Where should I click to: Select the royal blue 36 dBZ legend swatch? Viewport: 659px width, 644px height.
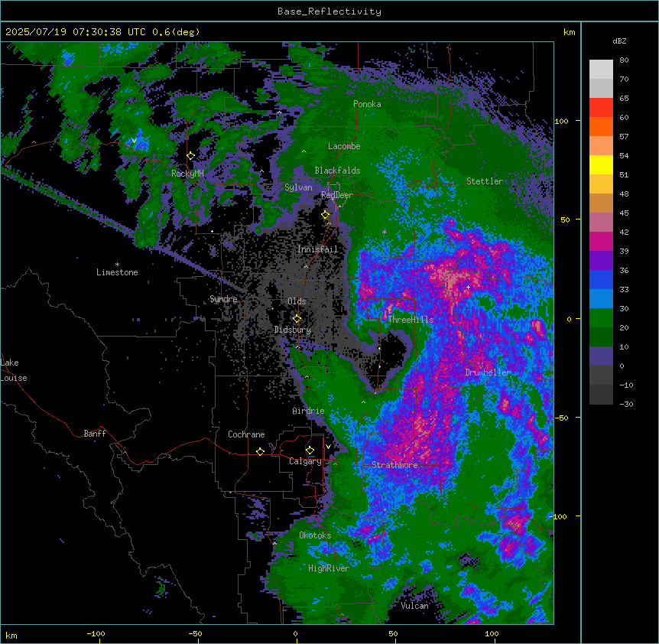click(x=601, y=279)
